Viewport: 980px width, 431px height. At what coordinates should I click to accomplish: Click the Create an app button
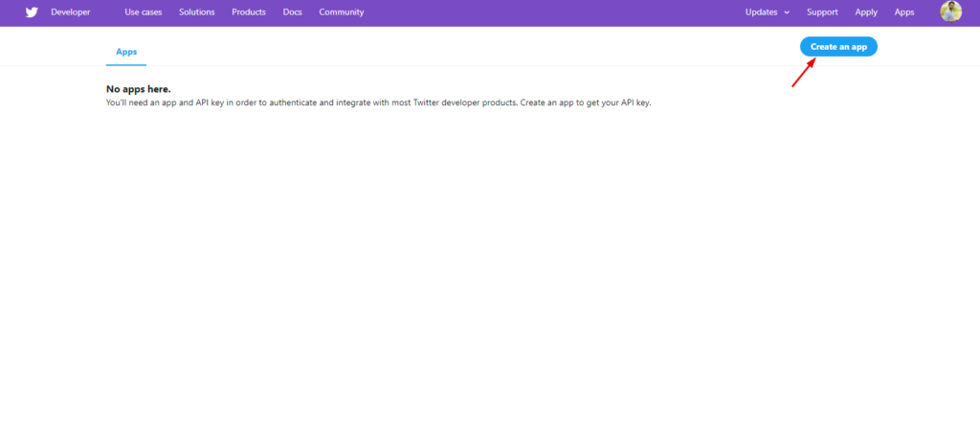[838, 46]
